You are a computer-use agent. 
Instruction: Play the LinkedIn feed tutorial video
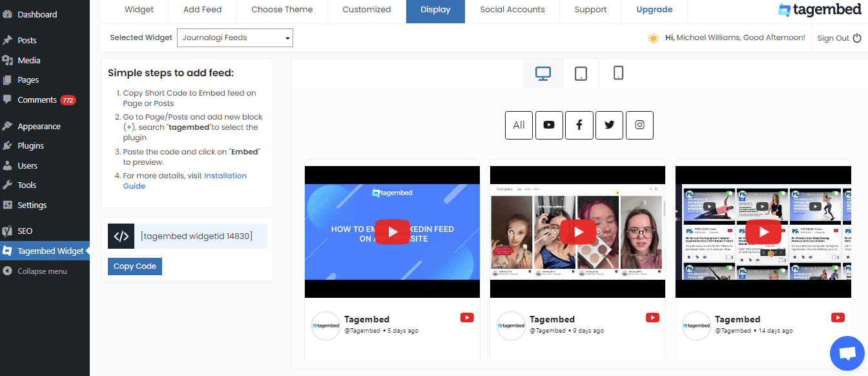coord(393,231)
